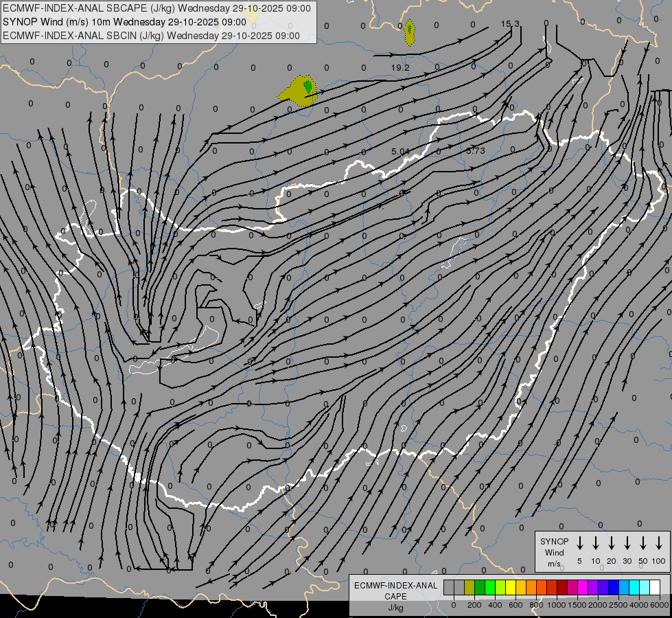Click the small olive CAPE patch near top
This screenshot has height=618, width=672.
coord(410,32)
